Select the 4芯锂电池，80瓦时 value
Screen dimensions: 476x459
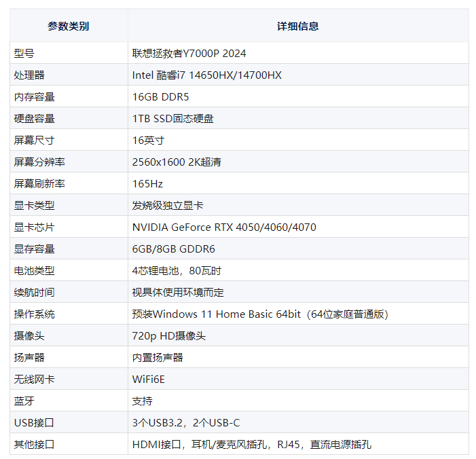[177, 270]
